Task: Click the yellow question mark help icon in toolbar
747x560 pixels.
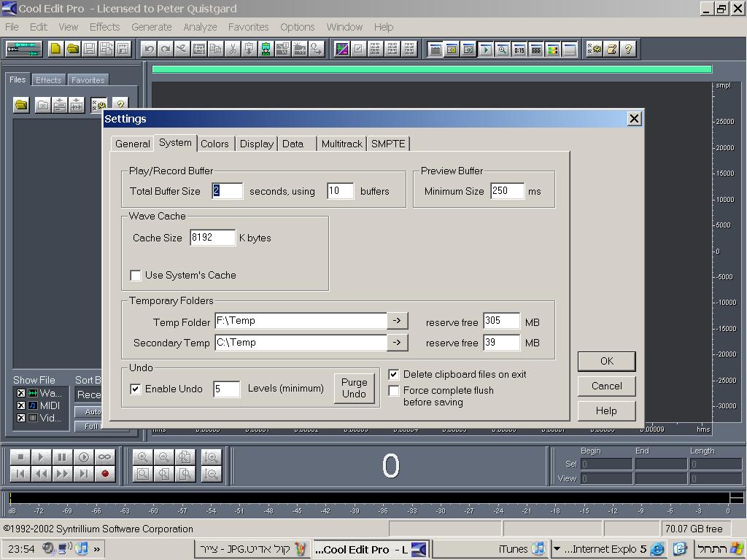Action: coord(628,49)
